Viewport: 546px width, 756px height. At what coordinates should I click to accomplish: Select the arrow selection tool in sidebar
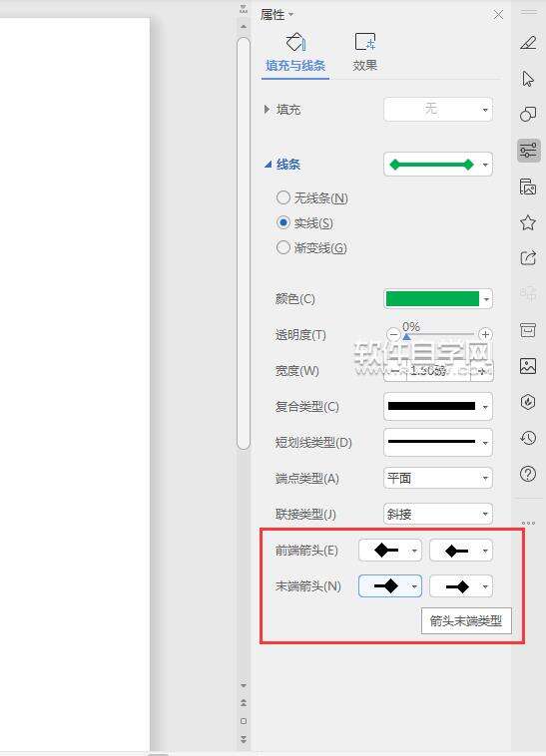[528, 79]
